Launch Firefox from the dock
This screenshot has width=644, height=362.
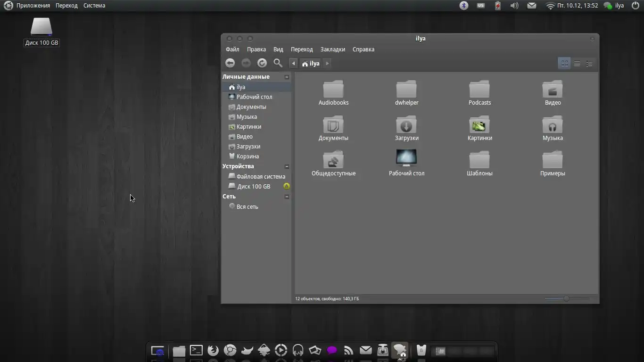(213, 350)
